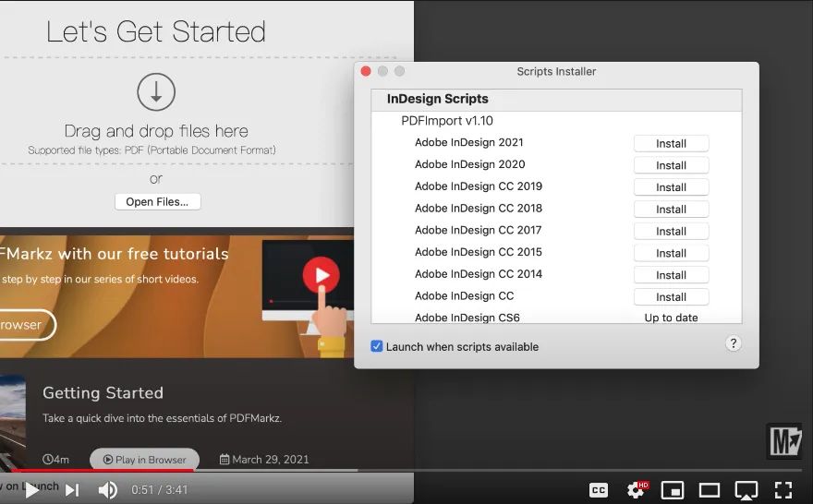This screenshot has height=504, width=813.
Task: Install script for Adobe InDesign CC 2019
Action: pyautogui.click(x=671, y=187)
